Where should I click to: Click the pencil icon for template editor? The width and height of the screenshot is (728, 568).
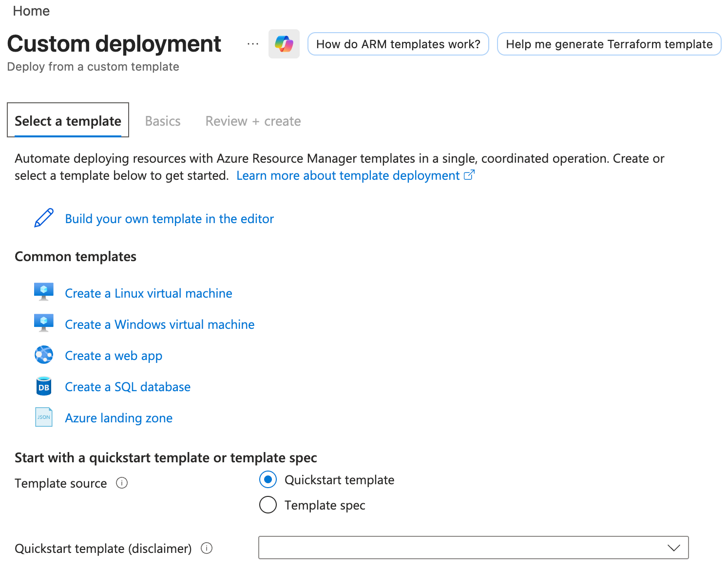44,218
